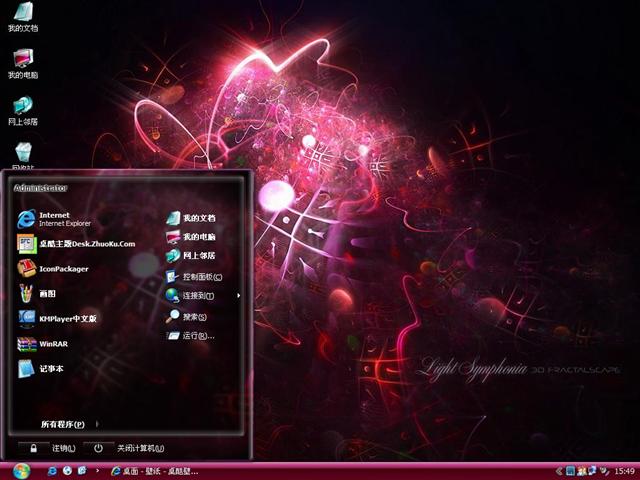Open WinRAR from Start menu
Viewport: 640px width, 480px height.
42,344
